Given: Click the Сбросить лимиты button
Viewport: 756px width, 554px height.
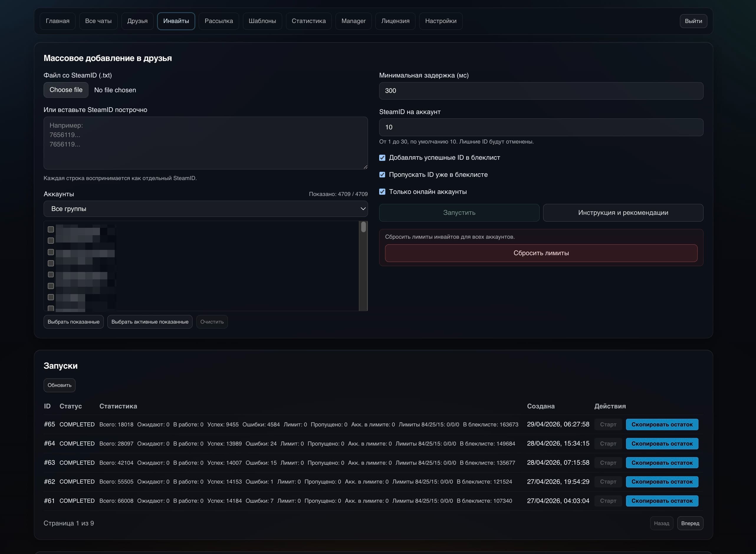Looking at the screenshot, I should pos(541,253).
